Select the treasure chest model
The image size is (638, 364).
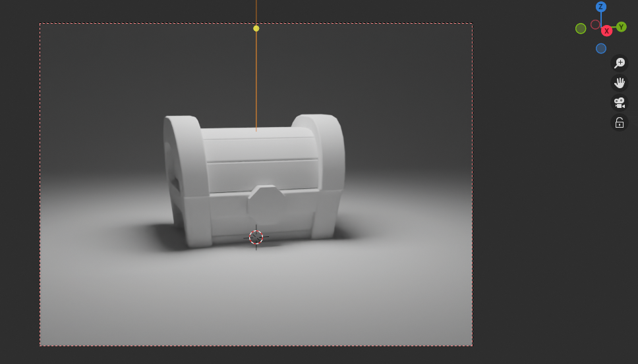coord(254,181)
